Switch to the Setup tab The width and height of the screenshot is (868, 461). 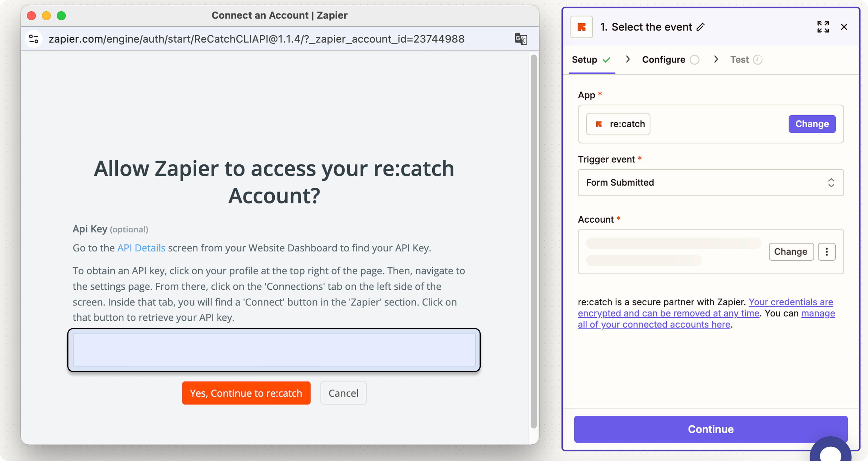[585, 60]
